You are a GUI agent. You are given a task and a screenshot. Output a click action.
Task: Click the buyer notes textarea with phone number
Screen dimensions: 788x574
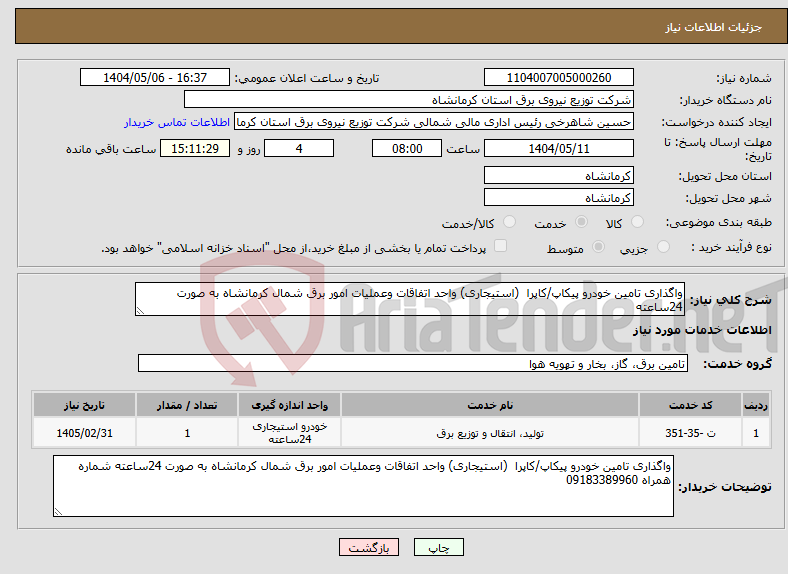363,486
